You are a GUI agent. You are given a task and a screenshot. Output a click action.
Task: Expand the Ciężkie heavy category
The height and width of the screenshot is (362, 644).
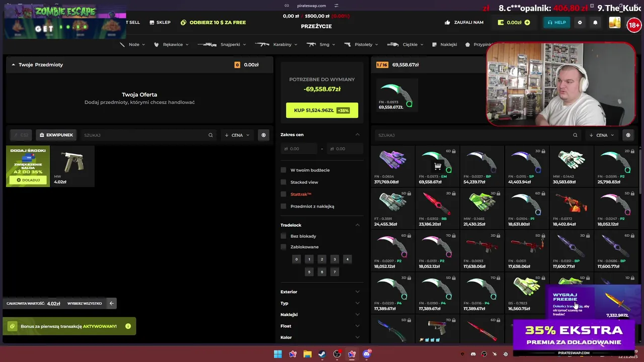tap(405, 44)
